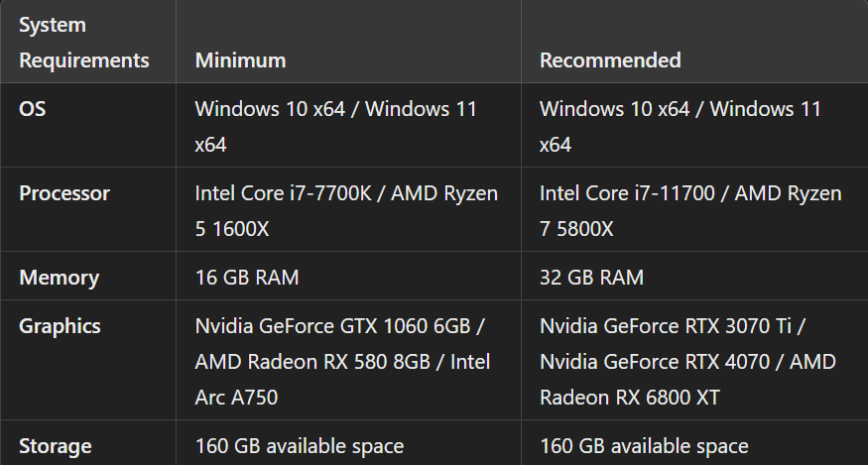
Task: Select the Storage row label
Action: point(56,446)
